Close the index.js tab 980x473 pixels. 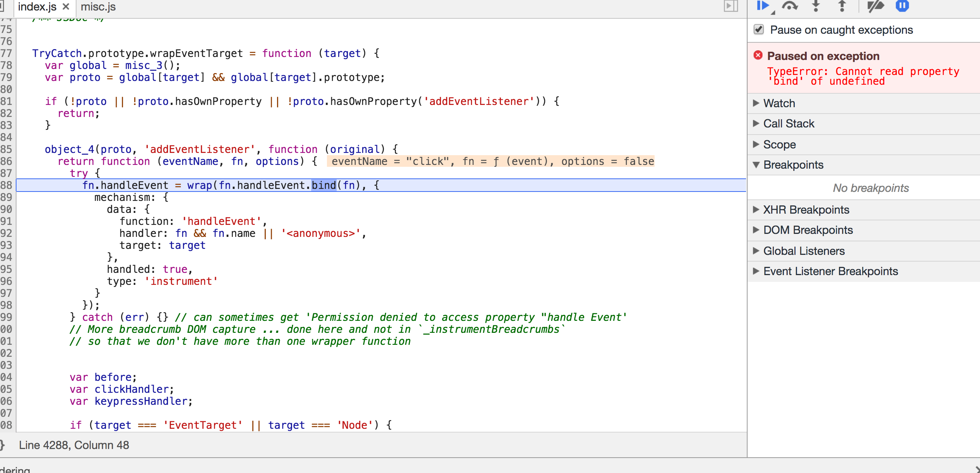66,6
